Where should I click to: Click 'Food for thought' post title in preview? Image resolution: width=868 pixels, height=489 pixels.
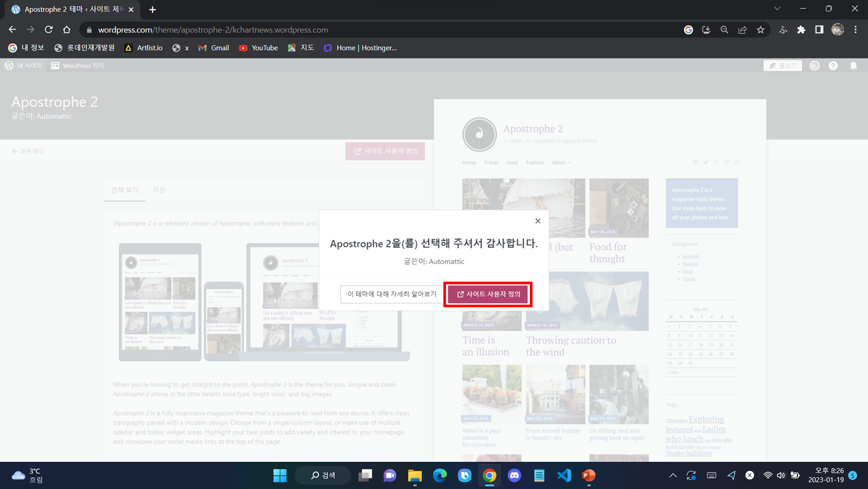[x=608, y=253]
